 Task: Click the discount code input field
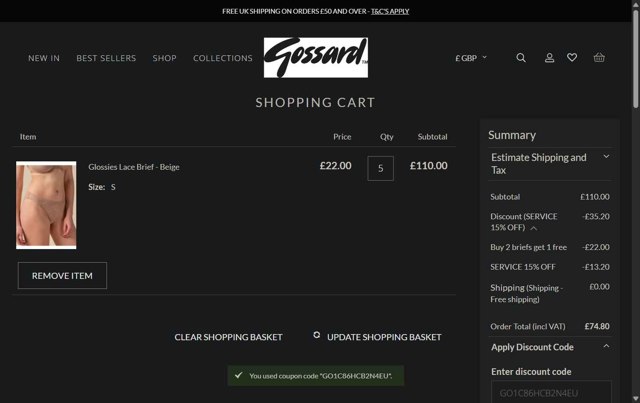pyautogui.click(x=551, y=392)
